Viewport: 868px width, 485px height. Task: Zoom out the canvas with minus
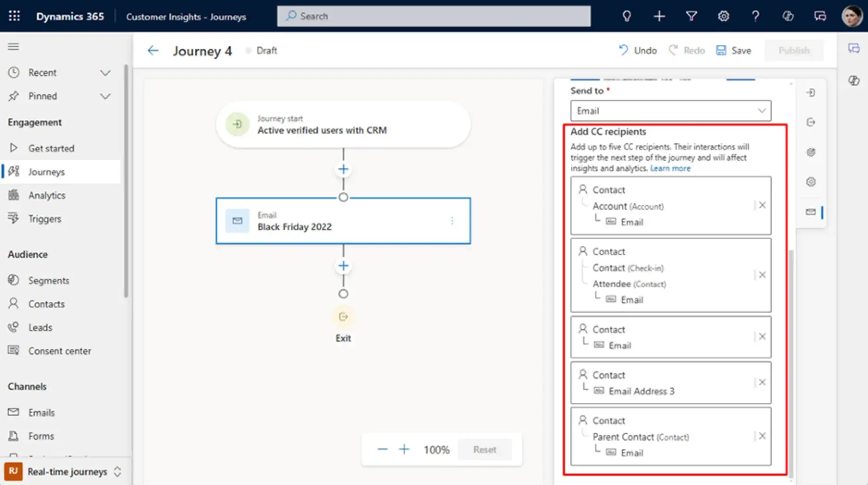click(383, 449)
